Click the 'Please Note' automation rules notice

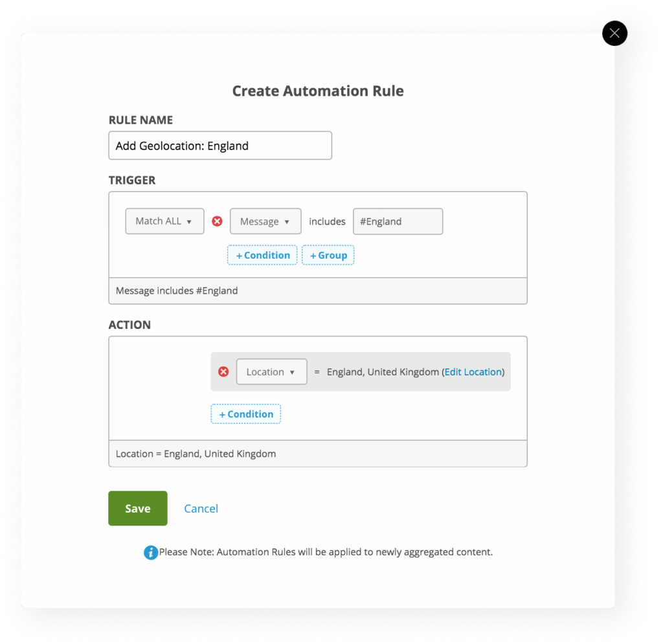tap(326, 552)
